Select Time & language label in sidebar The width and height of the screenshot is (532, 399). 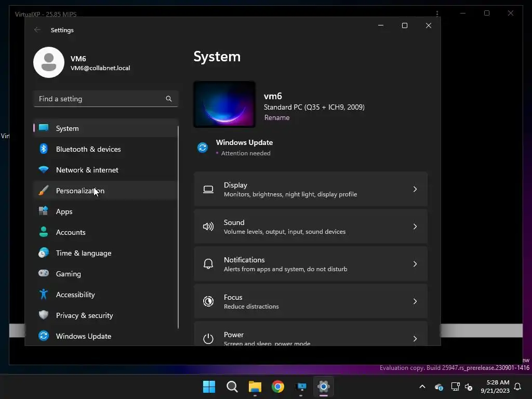coord(84,253)
